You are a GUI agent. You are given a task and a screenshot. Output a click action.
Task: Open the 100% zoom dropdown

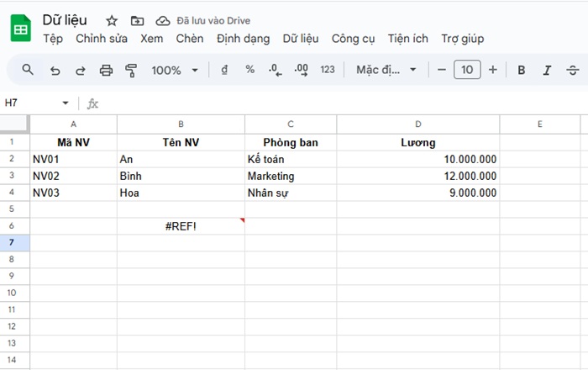(x=175, y=70)
